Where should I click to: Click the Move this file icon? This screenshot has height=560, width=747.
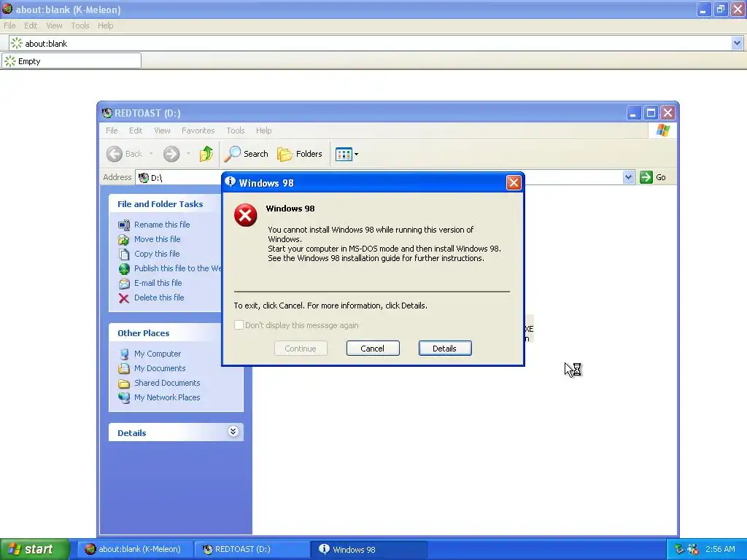(x=124, y=239)
